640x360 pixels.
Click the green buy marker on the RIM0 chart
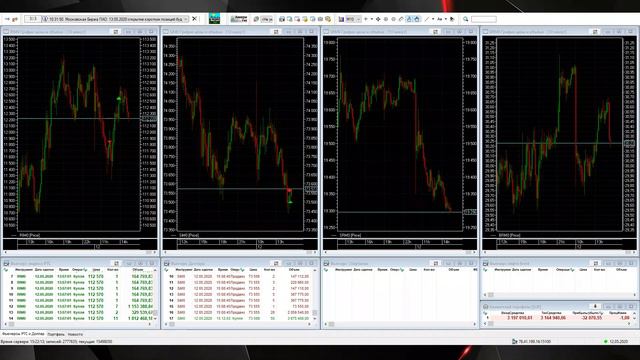coord(119,98)
